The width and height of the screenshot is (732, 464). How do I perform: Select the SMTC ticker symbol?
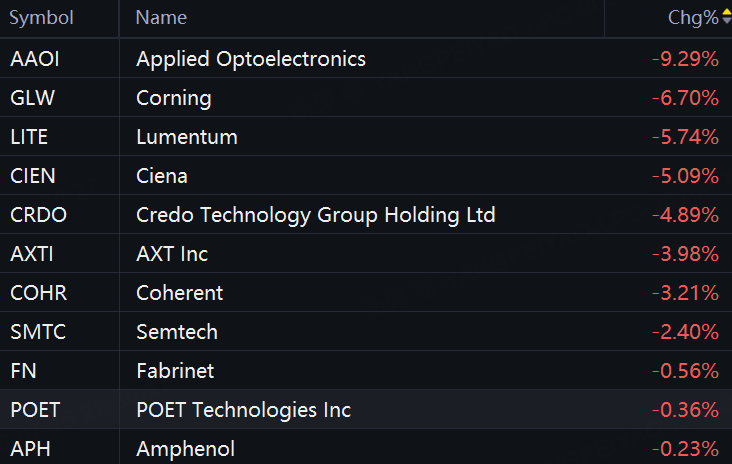[38, 332]
